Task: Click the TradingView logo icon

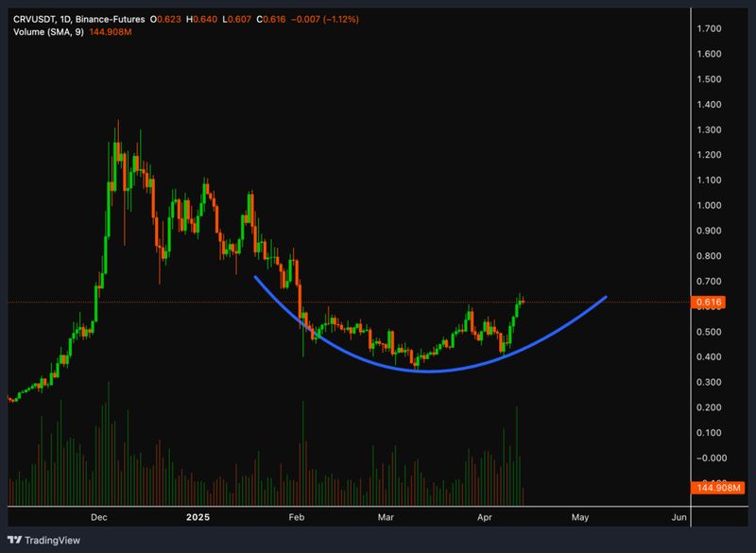Action: (x=16, y=538)
